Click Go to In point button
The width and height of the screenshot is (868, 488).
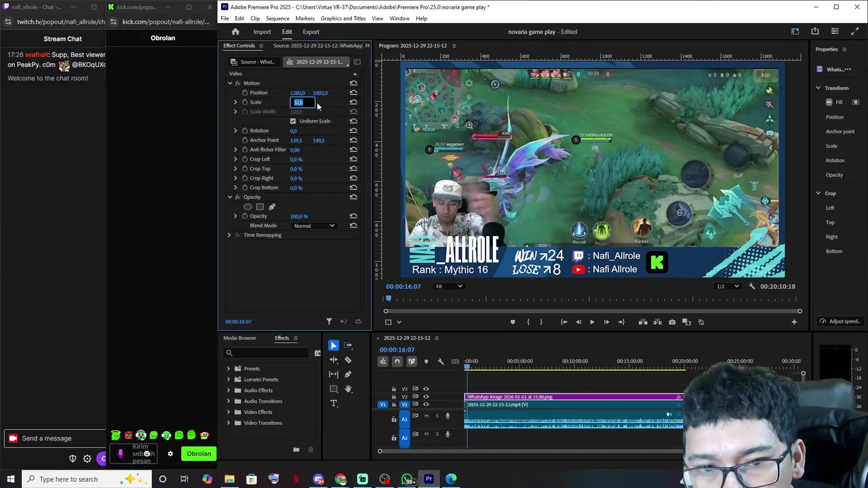point(564,322)
